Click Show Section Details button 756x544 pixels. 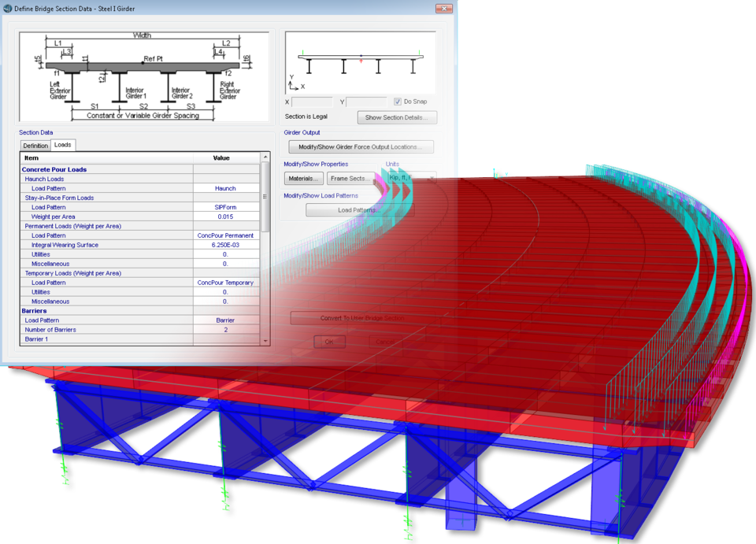(397, 117)
